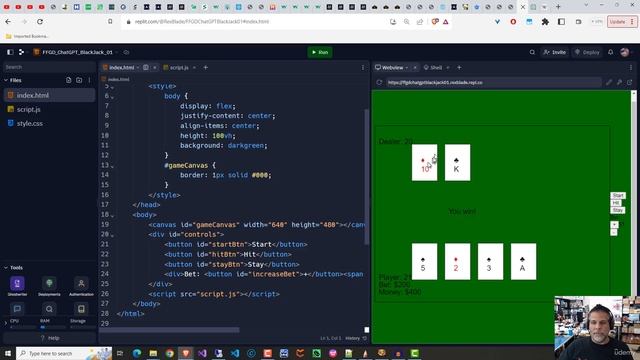
Task: Open Webview pane three-dot menu
Action: pyautogui.click(x=631, y=67)
